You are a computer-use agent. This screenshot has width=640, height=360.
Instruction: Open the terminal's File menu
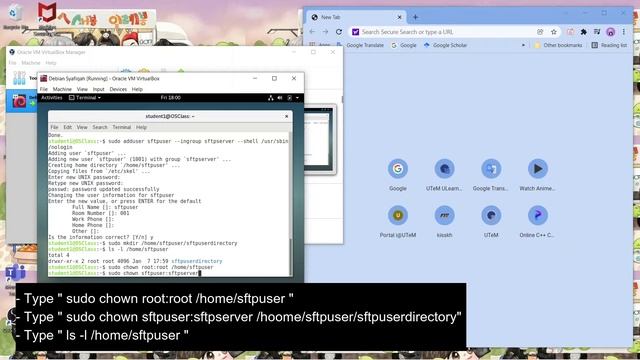[54, 127]
